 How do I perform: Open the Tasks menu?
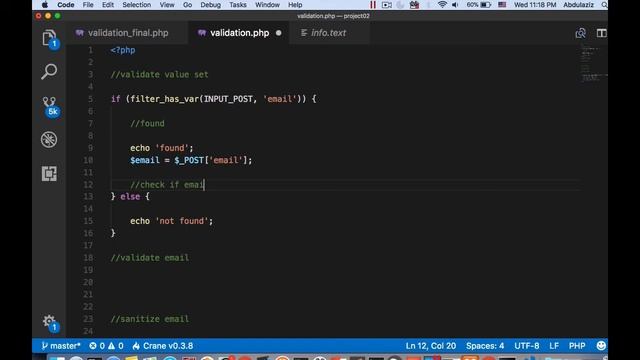point(238,5)
